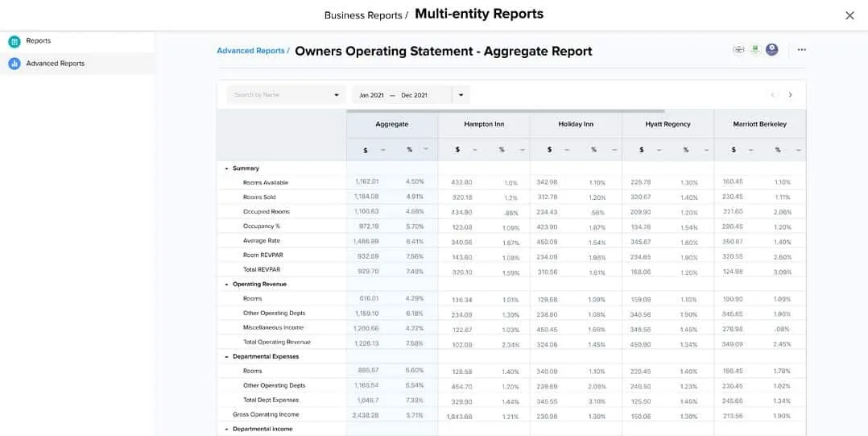Click Hyatt Regency value 225.78

pos(640,182)
